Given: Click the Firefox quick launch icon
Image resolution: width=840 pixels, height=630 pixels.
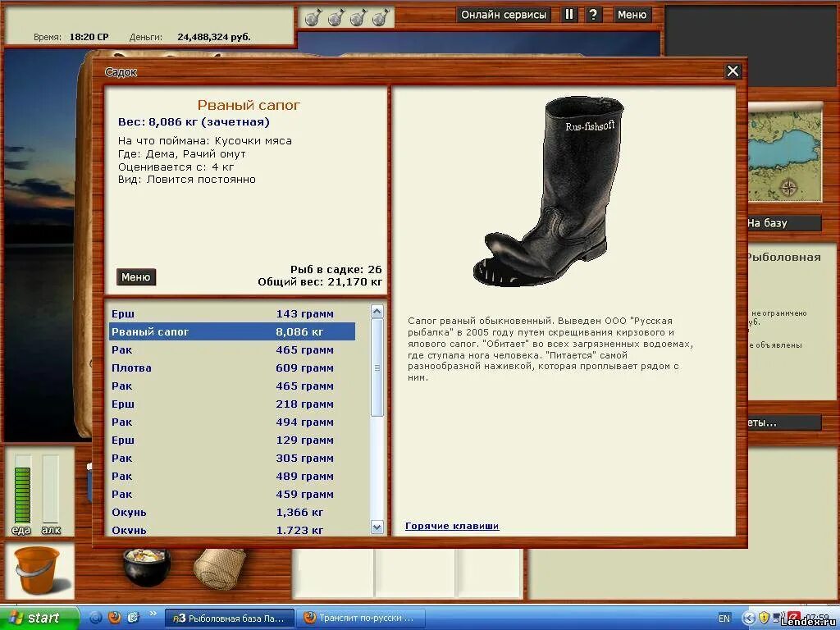Looking at the screenshot, I should coord(115,617).
